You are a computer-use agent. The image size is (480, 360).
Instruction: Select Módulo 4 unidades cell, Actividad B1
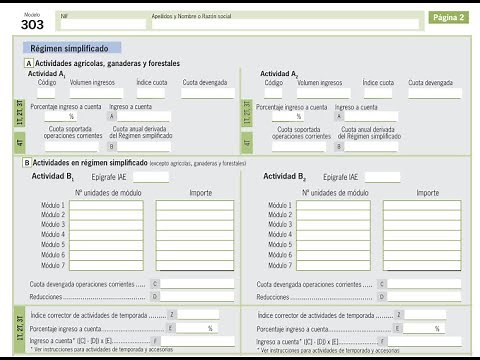click(106, 235)
